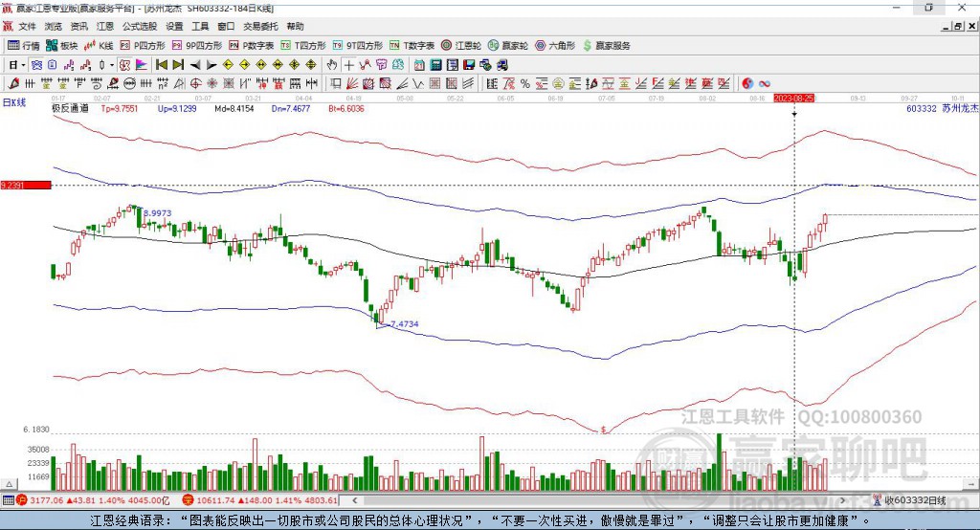980x530 pixels.
Task: Select the hand pan tool
Action: (x=332, y=65)
